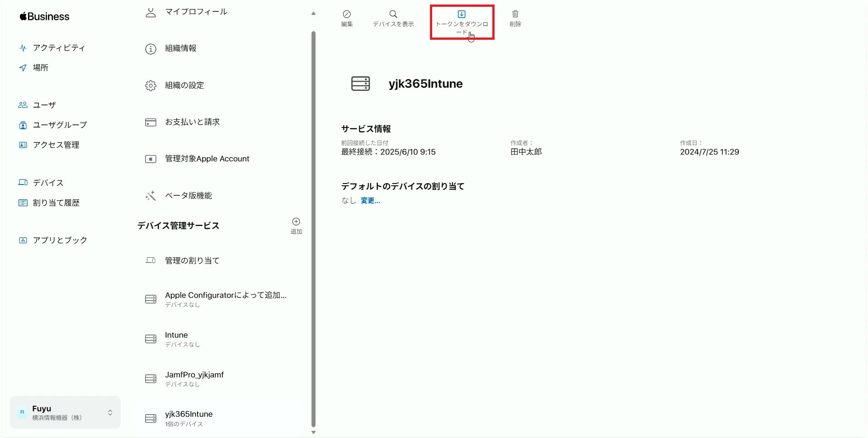This screenshot has width=868, height=438.
Task: Click the 削除 trash icon
Action: pyautogui.click(x=515, y=14)
